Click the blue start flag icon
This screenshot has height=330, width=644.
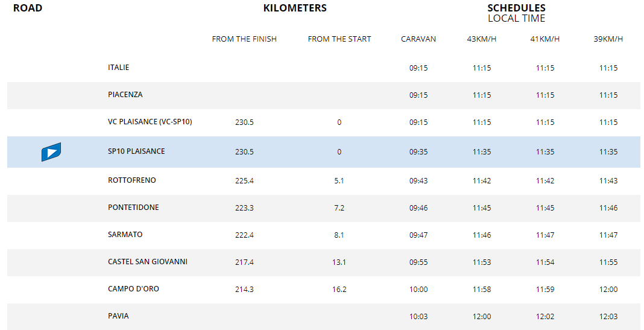click(51, 152)
